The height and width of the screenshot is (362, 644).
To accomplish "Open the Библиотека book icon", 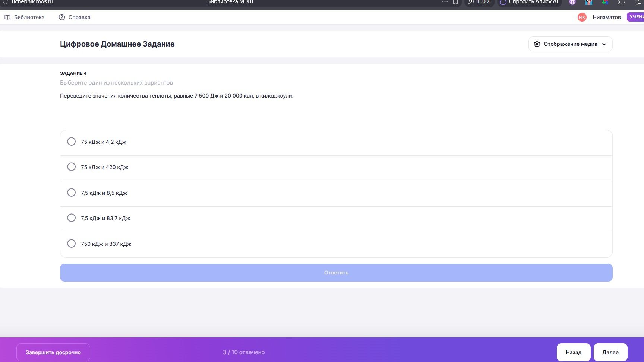I will [x=7, y=17].
